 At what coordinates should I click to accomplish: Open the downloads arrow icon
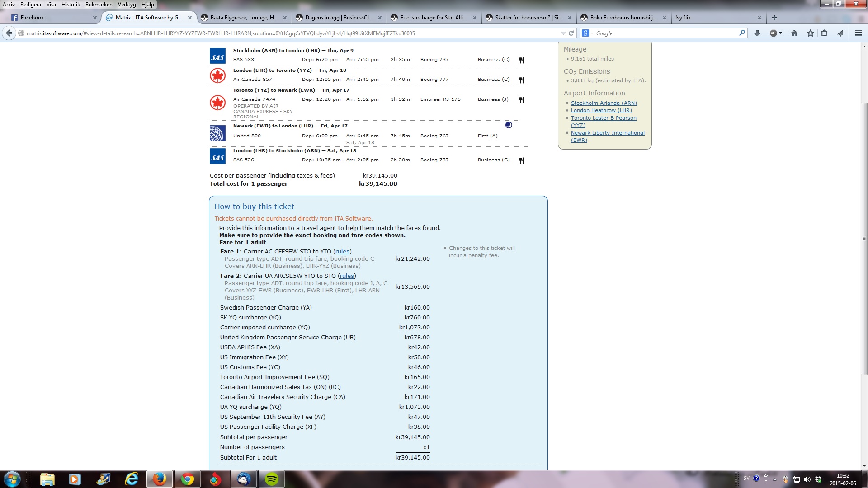click(757, 33)
